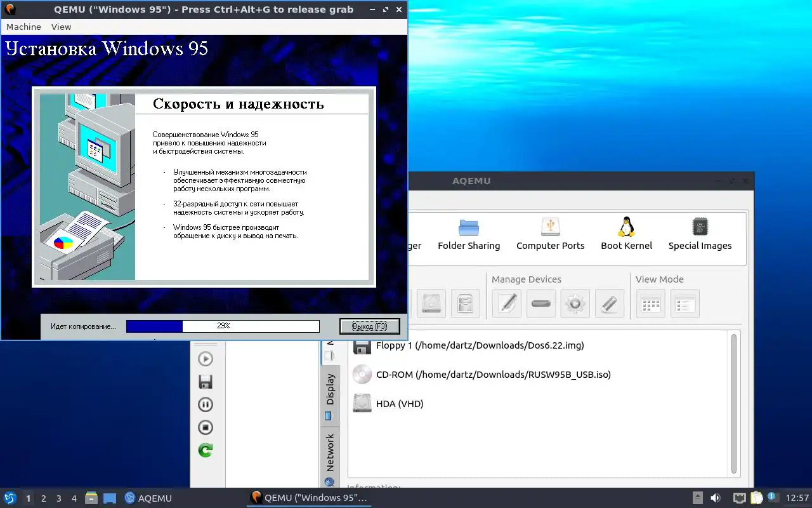Click show desktop icon on taskbar

tap(110, 498)
